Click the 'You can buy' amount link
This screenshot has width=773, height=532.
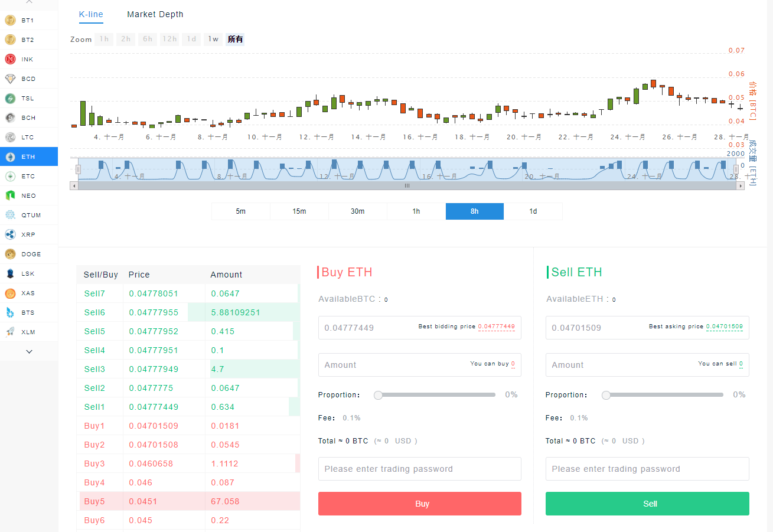pyautogui.click(x=513, y=364)
